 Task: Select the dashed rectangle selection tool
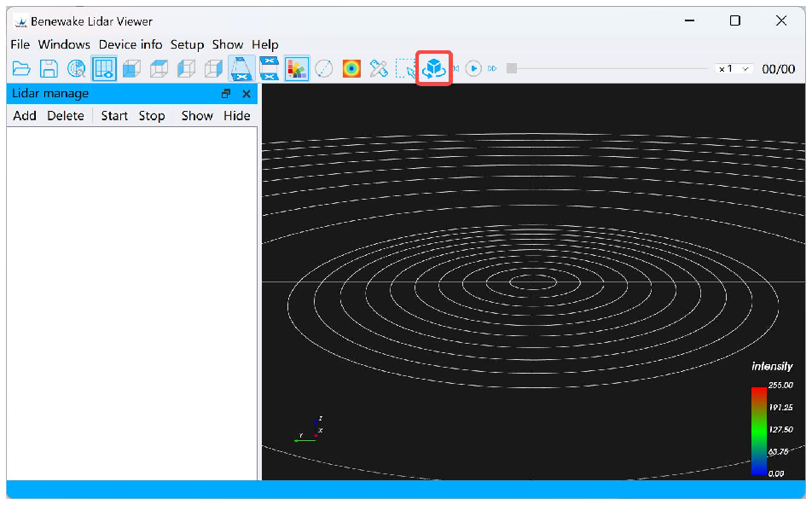405,68
